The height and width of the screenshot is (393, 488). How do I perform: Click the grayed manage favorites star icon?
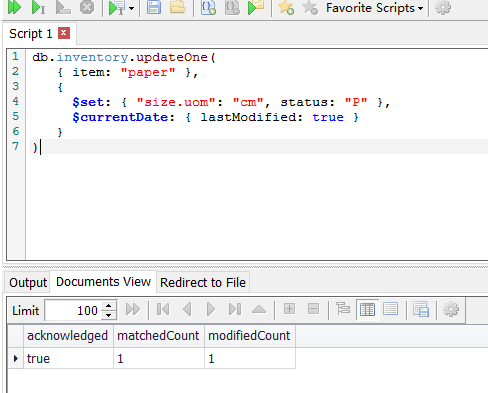[x=310, y=7]
